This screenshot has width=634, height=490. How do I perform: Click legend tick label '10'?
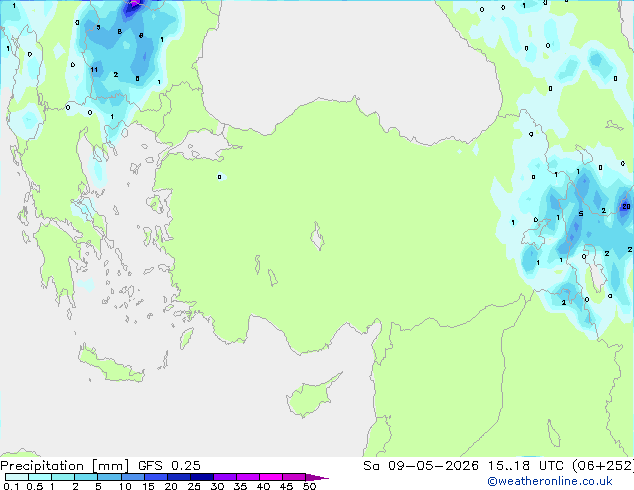pyautogui.click(x=125, y=486)
